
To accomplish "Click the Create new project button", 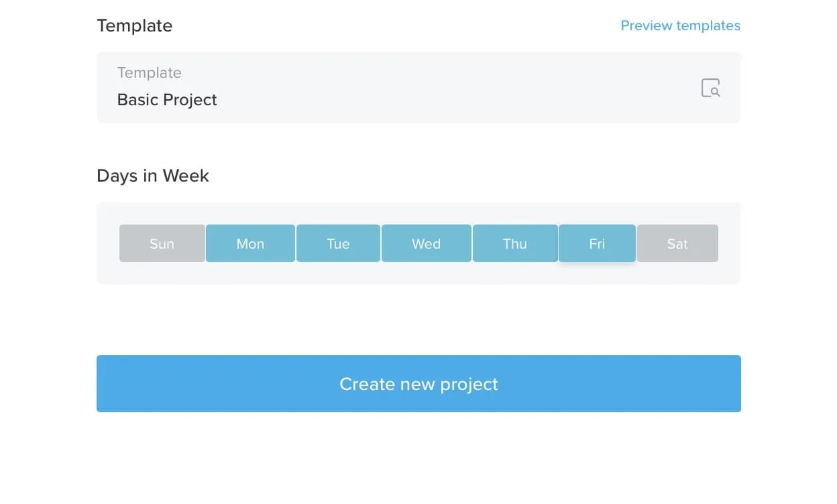I will 418,383.
